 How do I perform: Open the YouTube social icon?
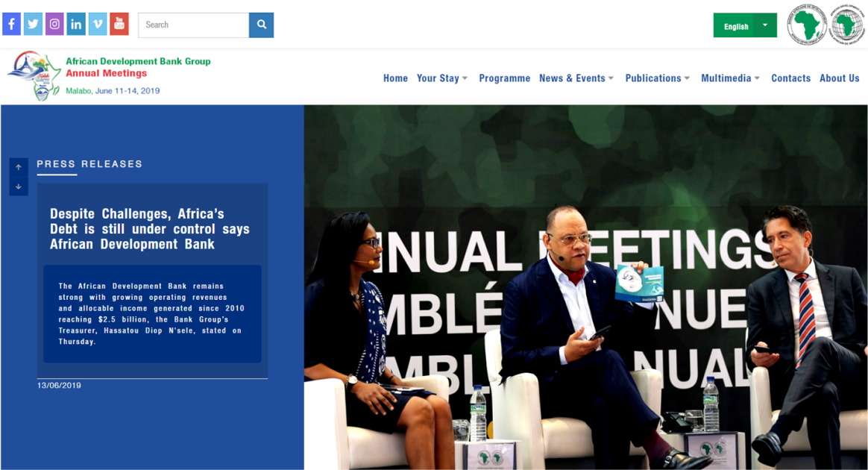(119, 25)
